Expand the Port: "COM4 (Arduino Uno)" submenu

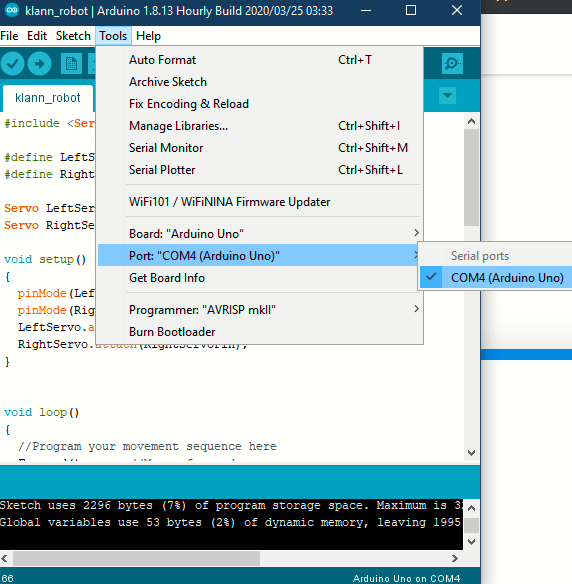[x=258, y=256]
